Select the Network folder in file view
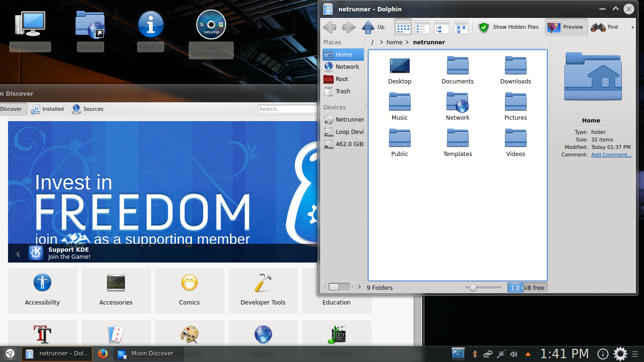 coord(458,107)
